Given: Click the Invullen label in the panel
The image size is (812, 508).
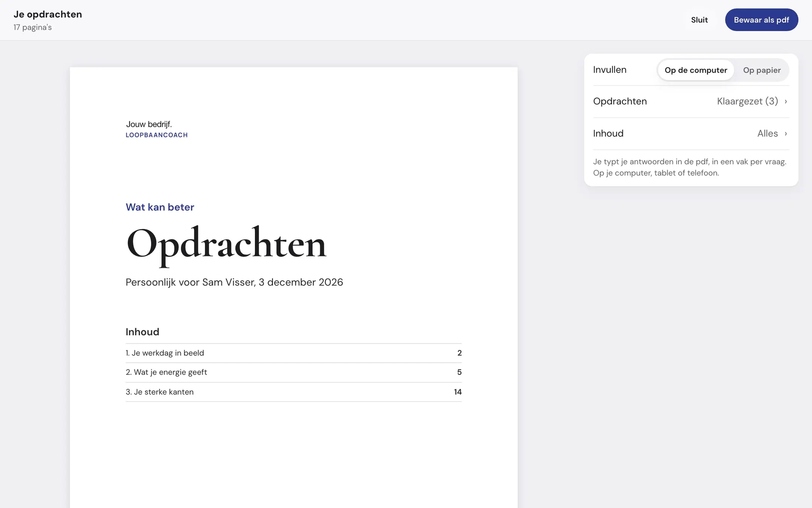Looking at the screenshot, I should tap(610, 70).
